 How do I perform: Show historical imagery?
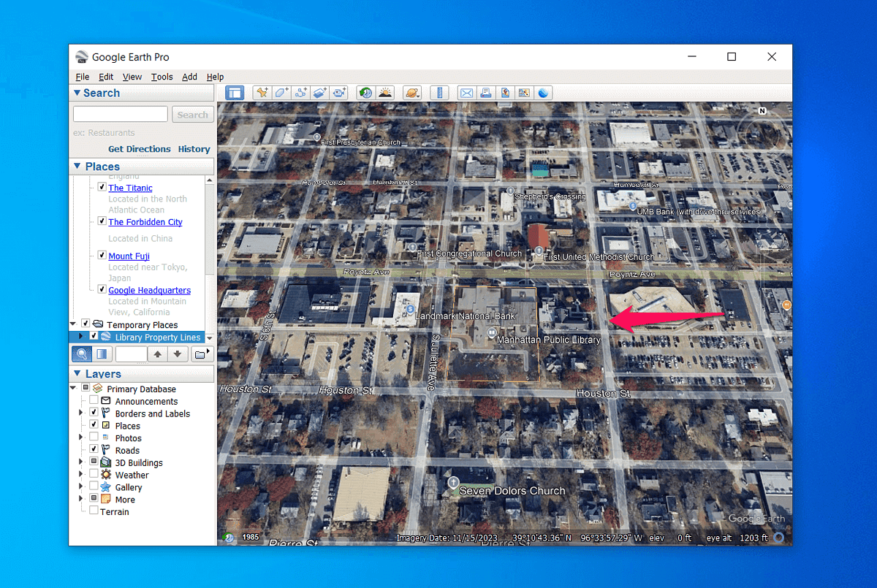tap(364, 93)
